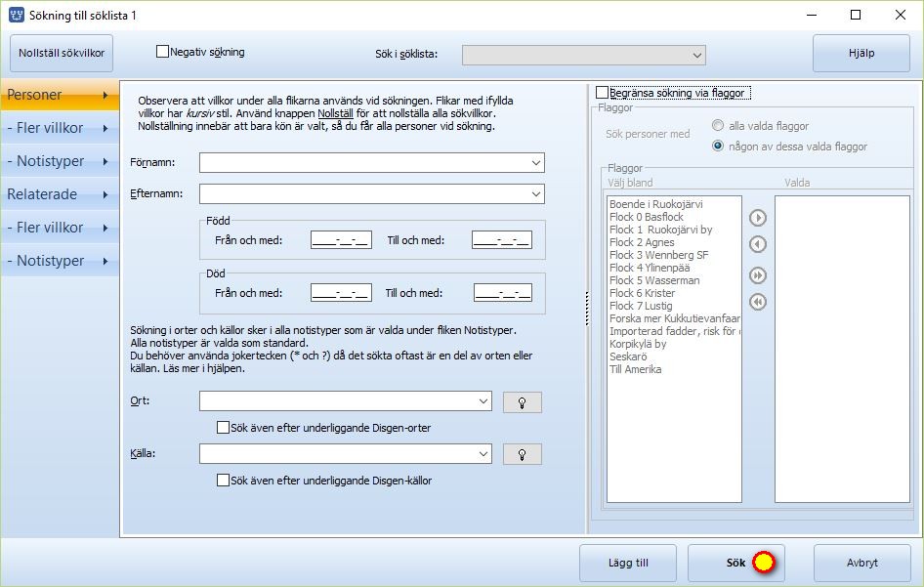
Task: Click the splitter handle between panels
Action: point(587,309)
